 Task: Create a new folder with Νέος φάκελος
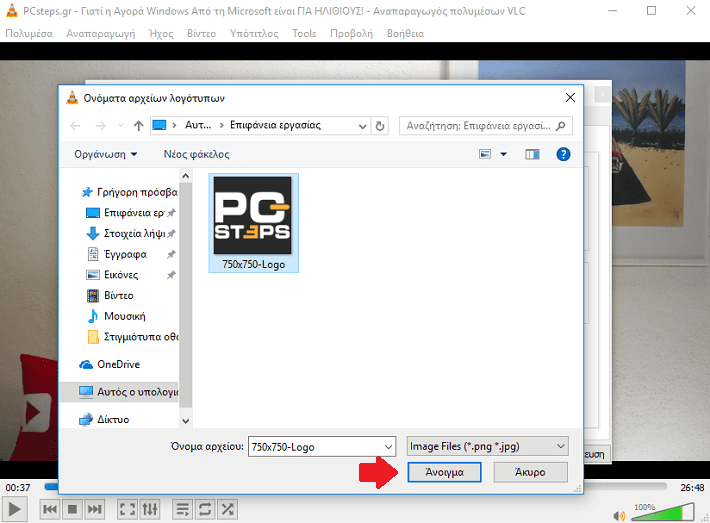click(197, 154)
